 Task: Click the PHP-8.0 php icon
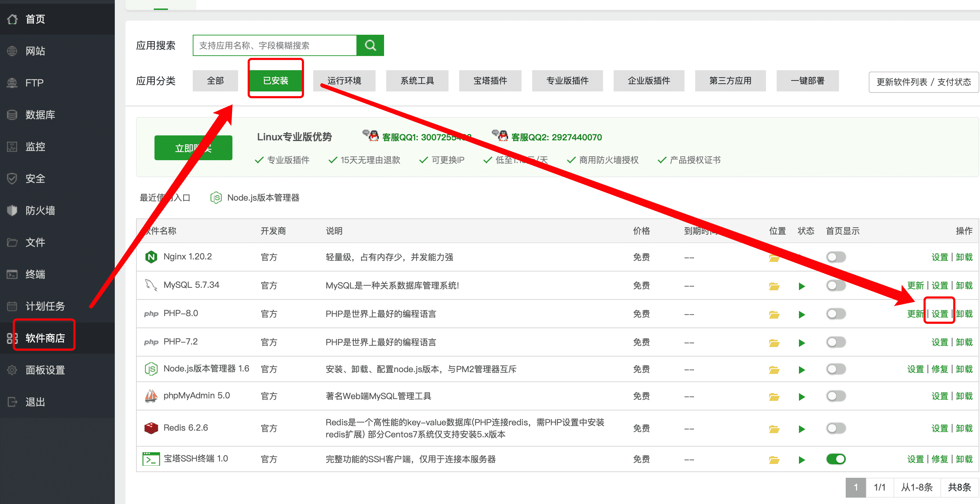(x=151, y=314)
